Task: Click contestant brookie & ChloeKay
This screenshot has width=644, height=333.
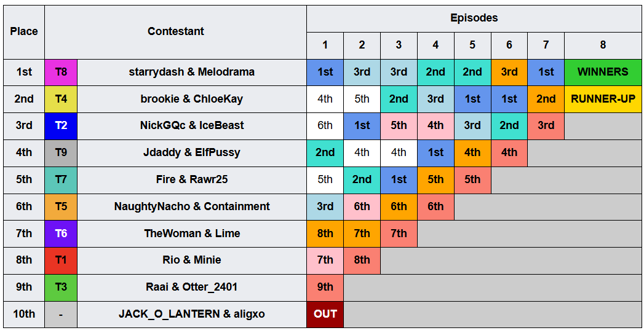Action: click(192, 99)
